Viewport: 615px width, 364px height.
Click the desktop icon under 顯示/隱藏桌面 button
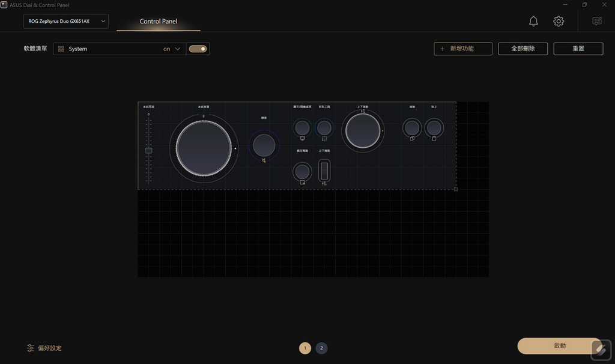point(303,139)
